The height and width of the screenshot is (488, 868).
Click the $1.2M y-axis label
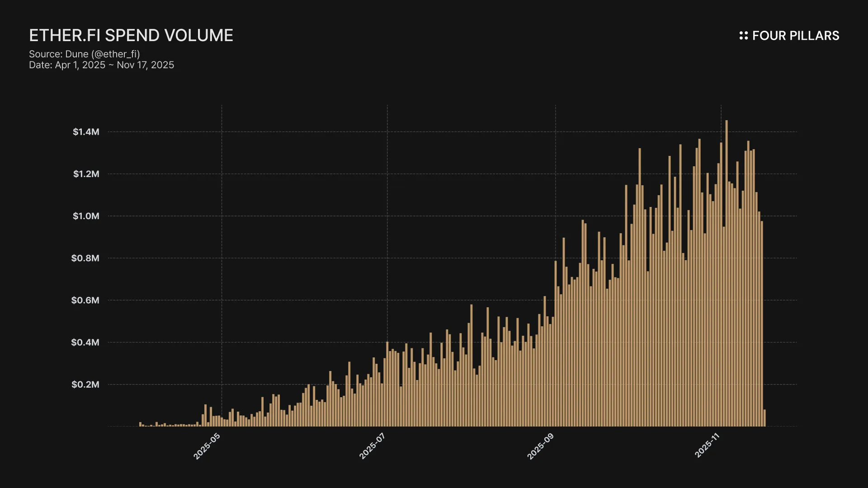[x=86, y=174]
